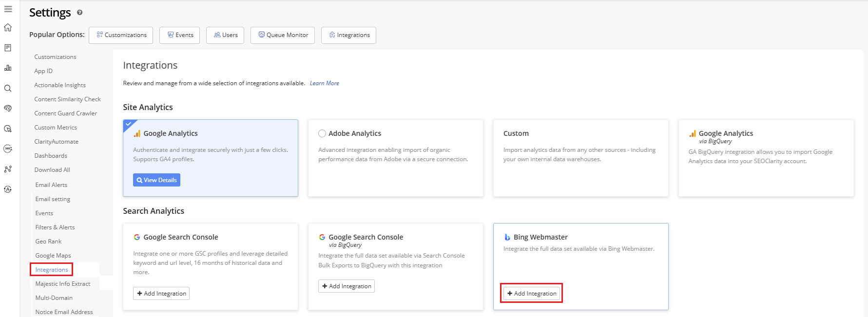
Task: Open the Events popular option
Action: 179,35
